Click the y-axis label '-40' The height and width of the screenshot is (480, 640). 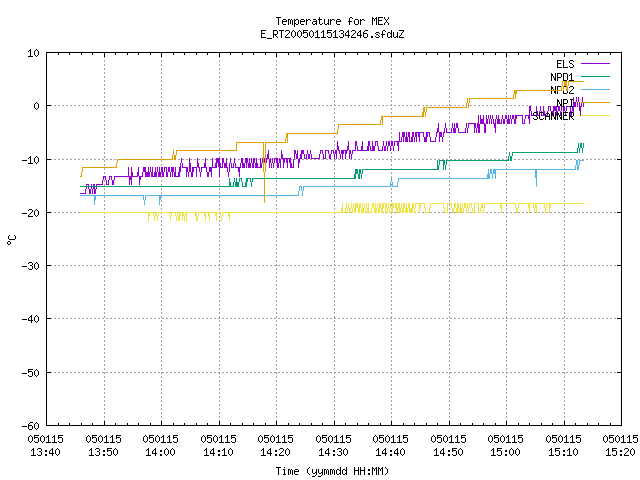(x=31, y=319)
